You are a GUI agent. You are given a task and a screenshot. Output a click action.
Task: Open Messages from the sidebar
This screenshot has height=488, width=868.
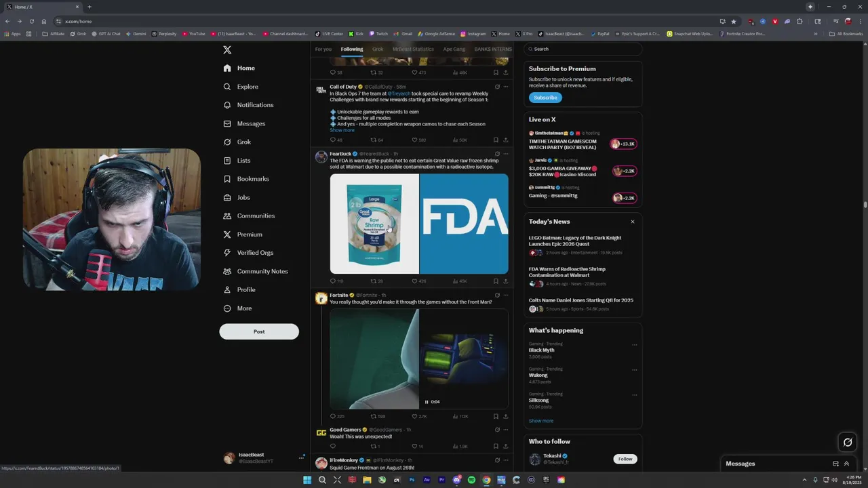(x=244, y=123)
